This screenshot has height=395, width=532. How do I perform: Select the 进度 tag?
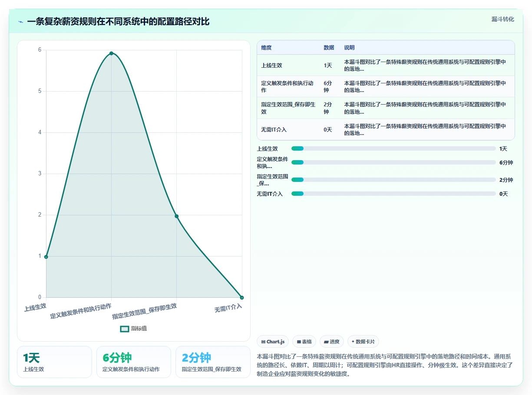pyautogui.click(x=332, y=342)
